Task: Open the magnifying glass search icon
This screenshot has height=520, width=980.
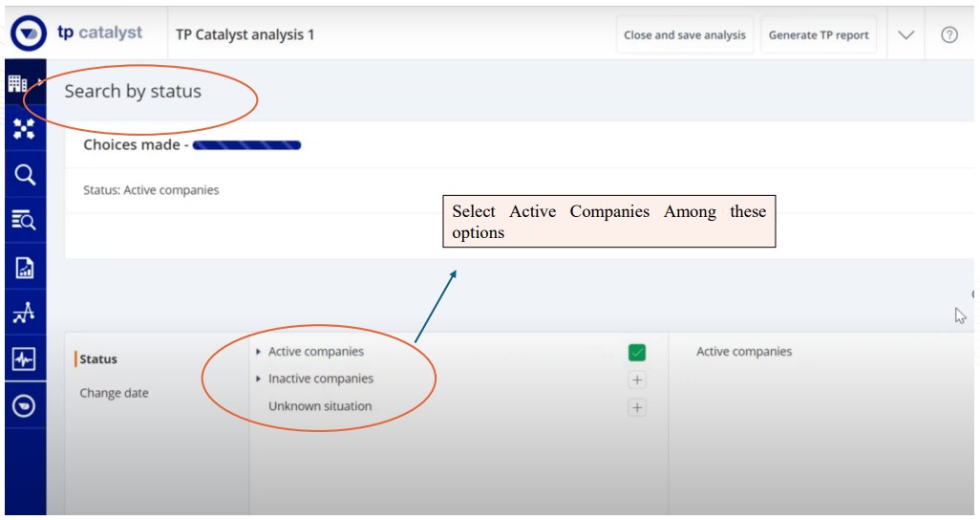Action: pyautogui.click(x=24, y=175)
